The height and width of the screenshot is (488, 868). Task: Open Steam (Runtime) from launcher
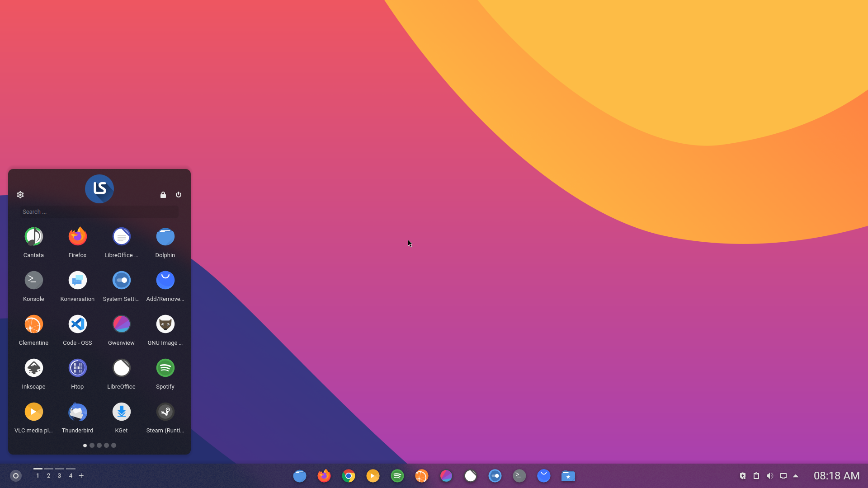coord(165,412)
